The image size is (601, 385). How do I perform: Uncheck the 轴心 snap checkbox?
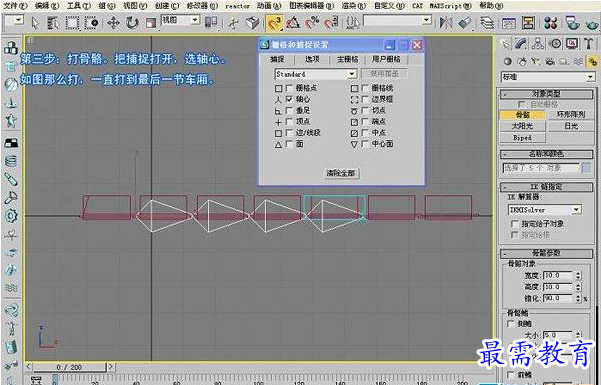click(289, 99)
